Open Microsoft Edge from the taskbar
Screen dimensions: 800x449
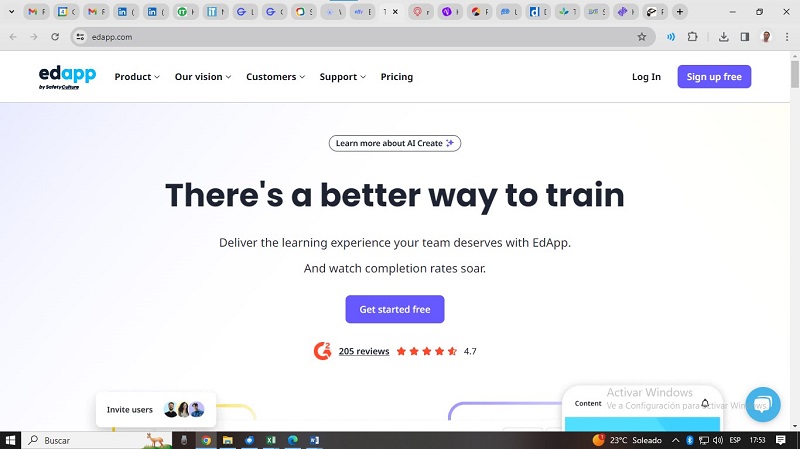point(293,440)
